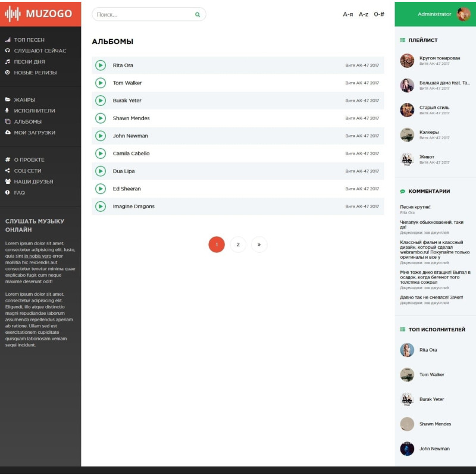Screen dimensions: 476x476
Task: Filter by 0-# numeric names
Action: pyautogui.click(x=379, y=14)
